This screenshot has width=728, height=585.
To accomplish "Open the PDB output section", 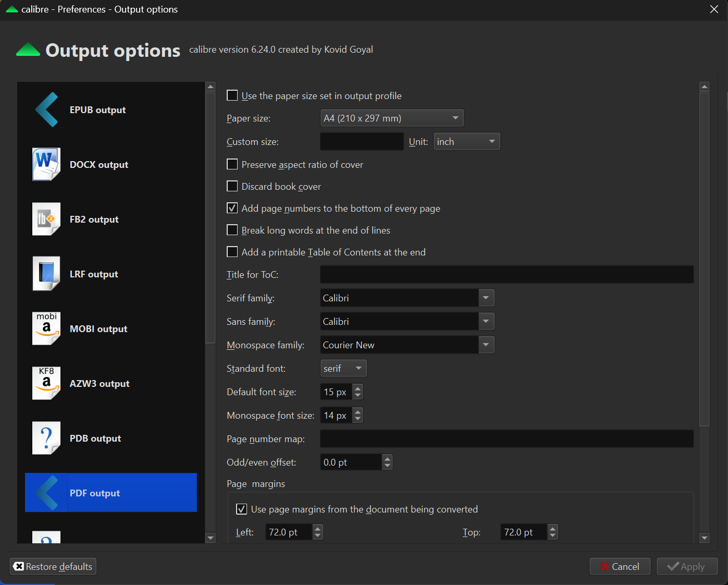I will tap(111, 438).
